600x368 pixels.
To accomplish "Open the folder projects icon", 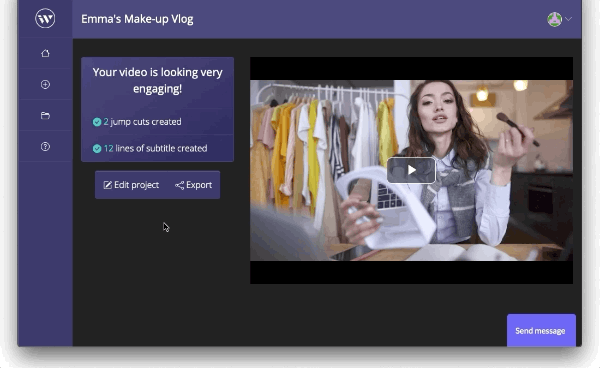I will [x=45, y=116].
